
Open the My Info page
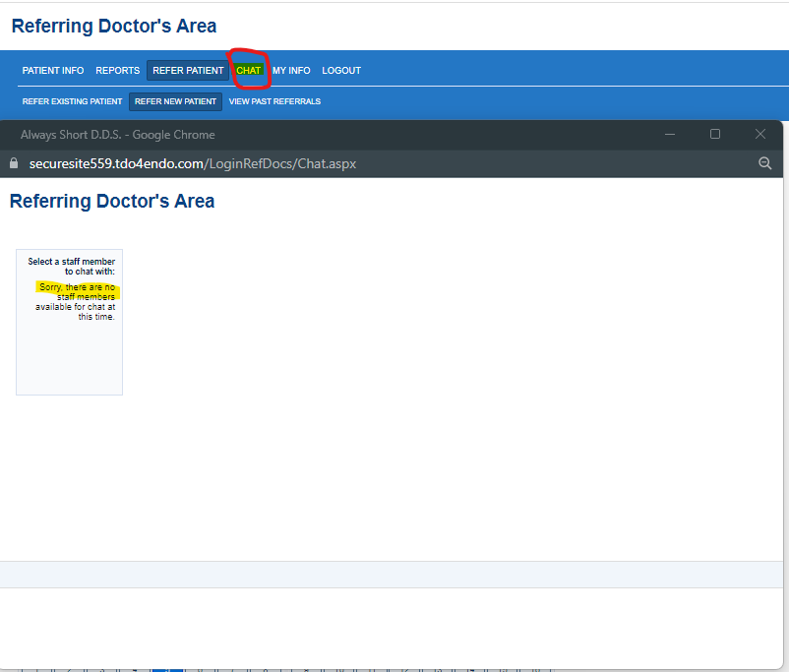[291, 71]
